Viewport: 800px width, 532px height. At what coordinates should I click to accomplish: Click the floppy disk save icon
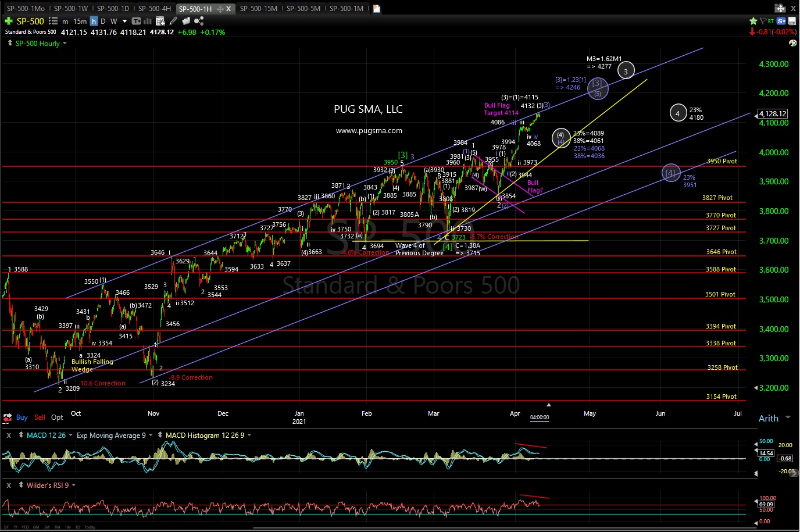[x=792, y=21]
